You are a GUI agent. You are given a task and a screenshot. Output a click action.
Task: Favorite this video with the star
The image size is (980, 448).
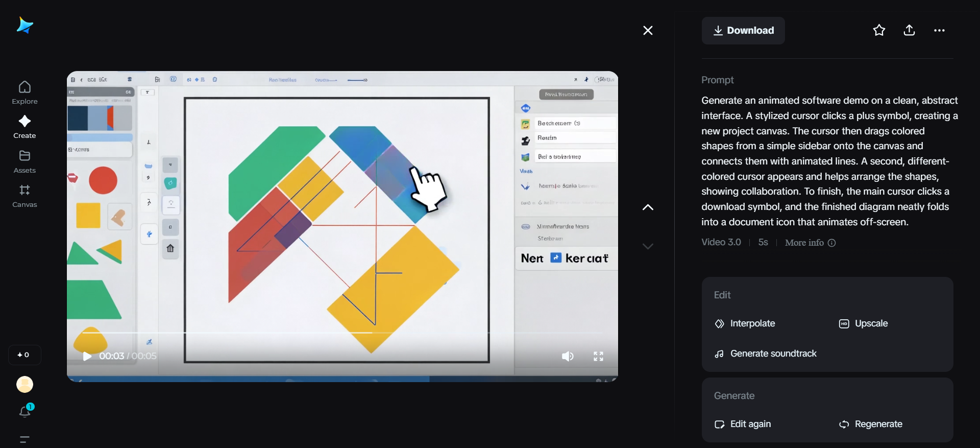(879, 31)
